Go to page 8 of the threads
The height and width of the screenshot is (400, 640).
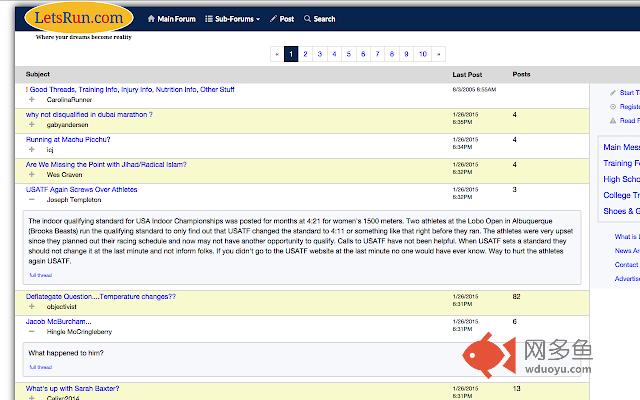392,54
